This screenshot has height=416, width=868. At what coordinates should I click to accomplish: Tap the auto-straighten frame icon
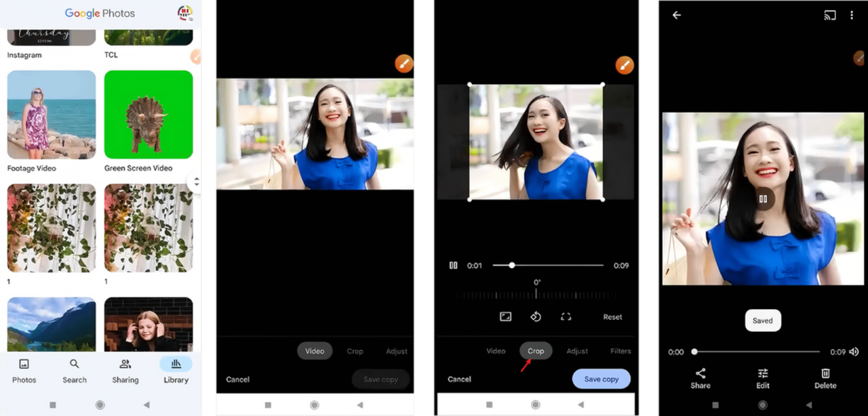[566, 316]
